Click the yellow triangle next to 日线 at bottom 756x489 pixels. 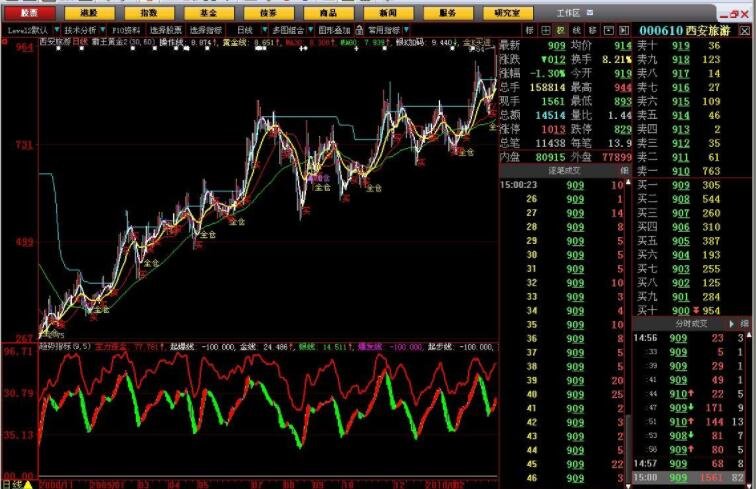(28, 484)
